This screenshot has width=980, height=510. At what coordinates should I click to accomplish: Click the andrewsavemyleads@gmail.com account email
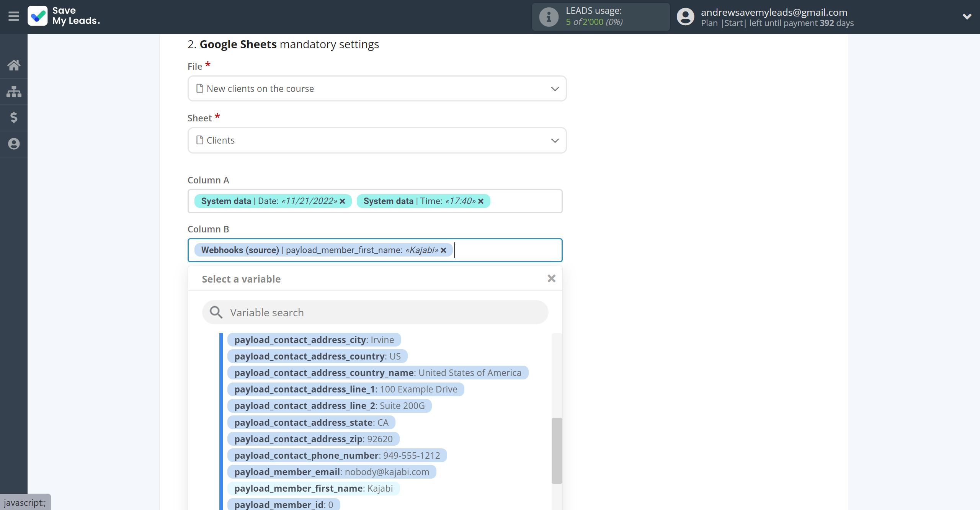pos(774,12)
